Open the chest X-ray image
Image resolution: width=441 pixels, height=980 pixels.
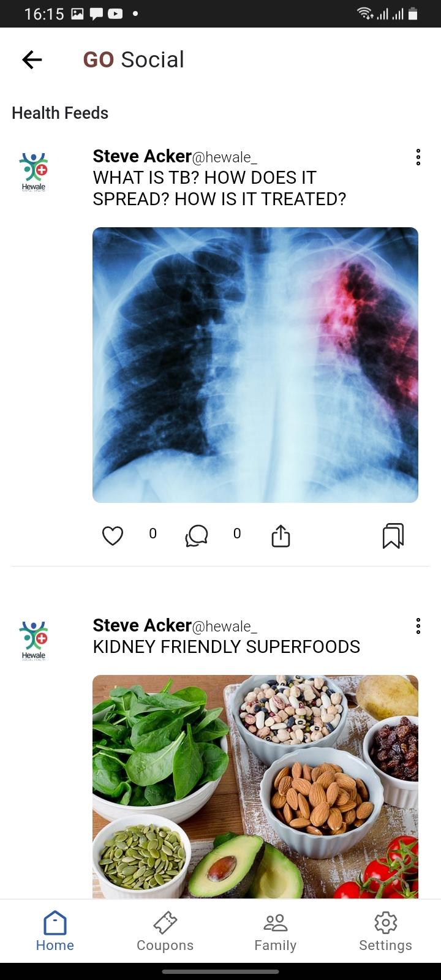tap(255, 365)
